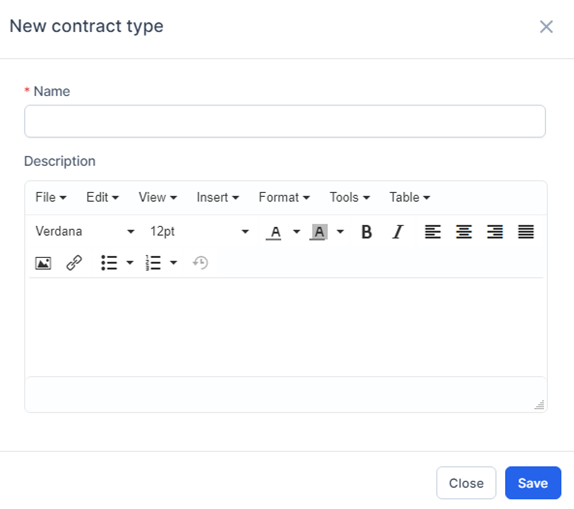Viewport: 574px width, 509px height.
Task: Open the Format menu
Action: click(x=284, y=197)
